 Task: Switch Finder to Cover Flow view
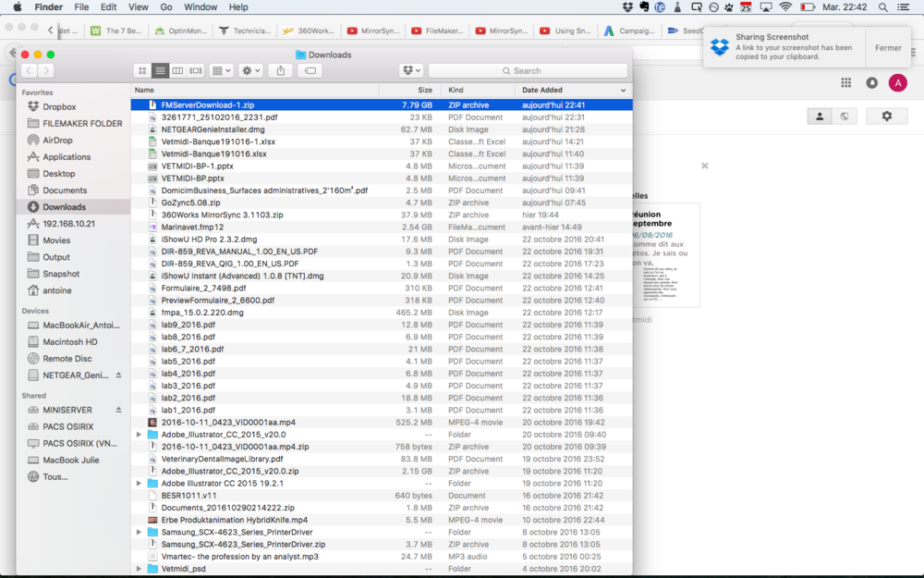pos(195,70)
